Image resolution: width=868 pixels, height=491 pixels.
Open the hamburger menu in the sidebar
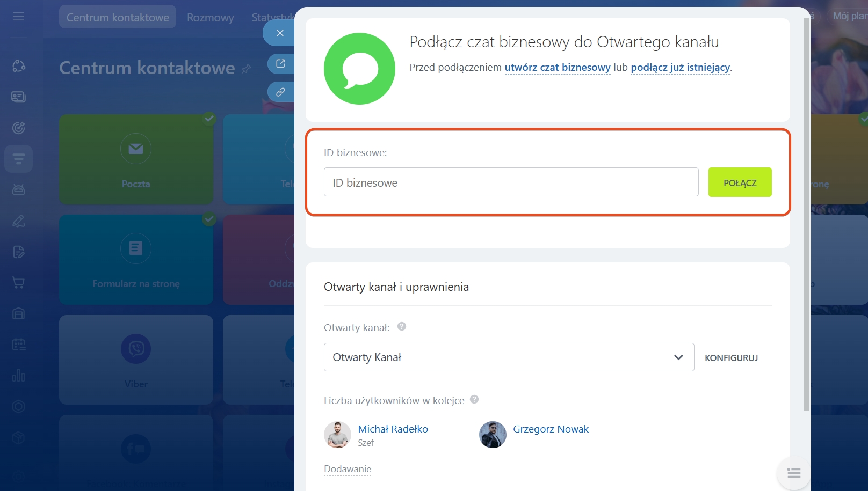click(19, 17)
